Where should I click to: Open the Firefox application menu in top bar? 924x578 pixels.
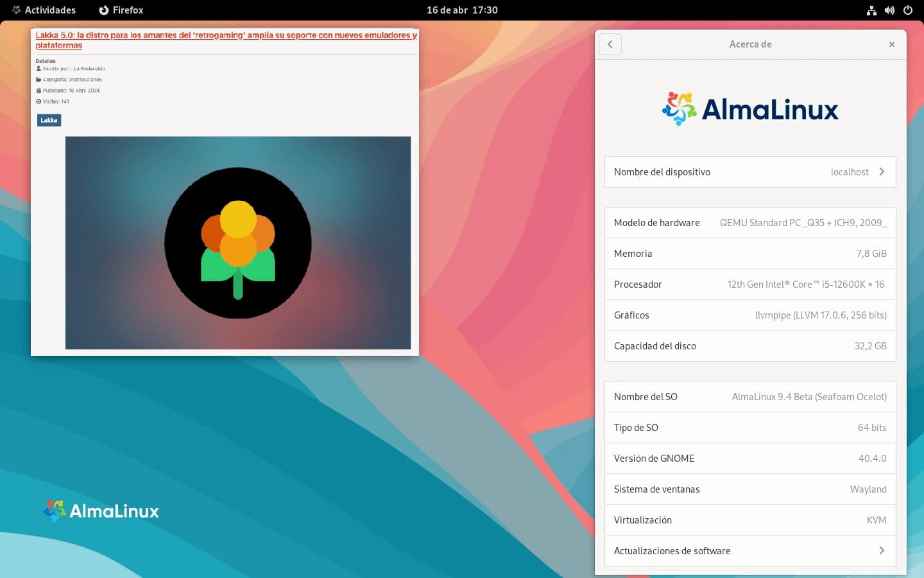pyautogui.click(x=121, y=10)
